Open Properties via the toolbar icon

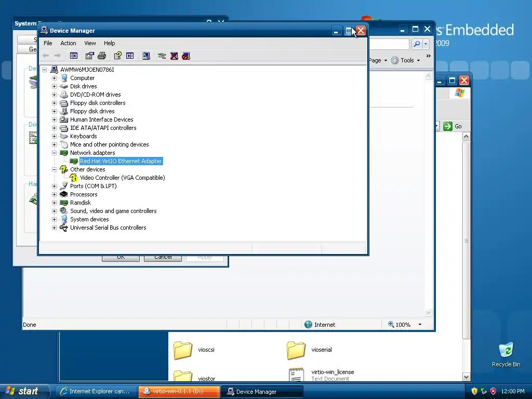click(89, 56)
